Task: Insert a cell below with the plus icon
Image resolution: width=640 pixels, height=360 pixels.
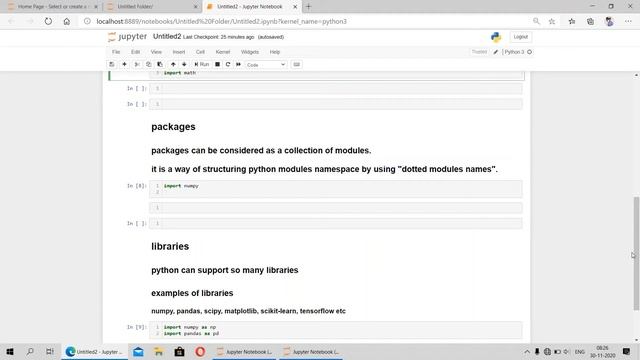Action: [x=124, y=64]
